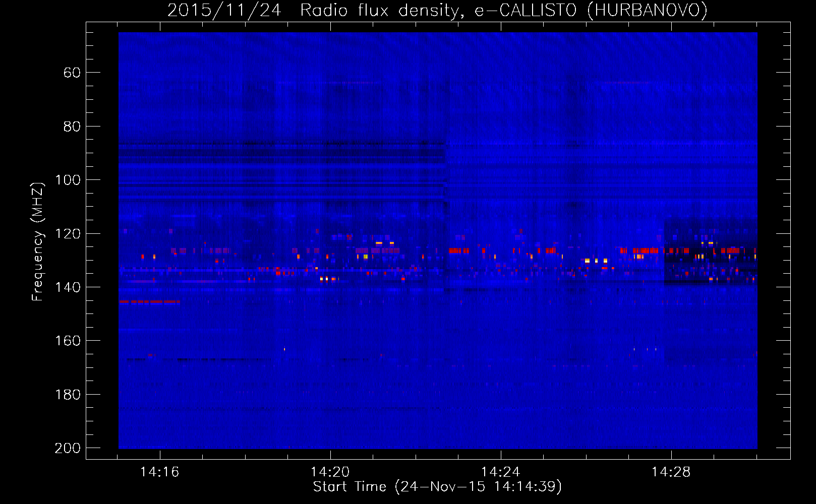Select the 200 frequency tick label

pyautogui.click(x=68, y=448)
